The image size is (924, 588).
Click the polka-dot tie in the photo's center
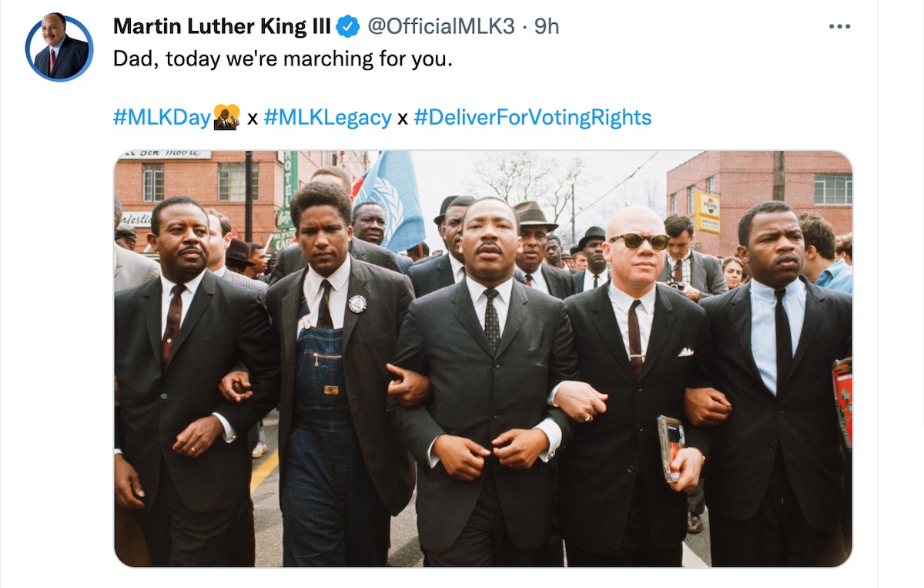pos(491,320)
